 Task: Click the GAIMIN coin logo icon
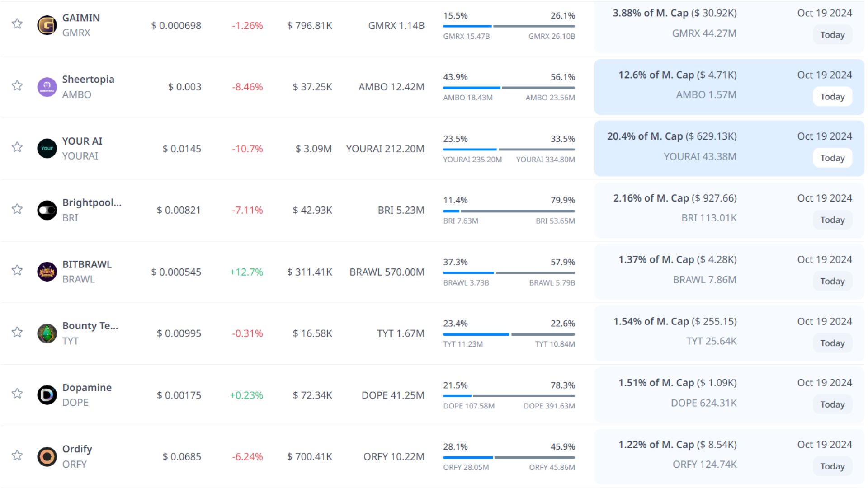click(47, 25)
